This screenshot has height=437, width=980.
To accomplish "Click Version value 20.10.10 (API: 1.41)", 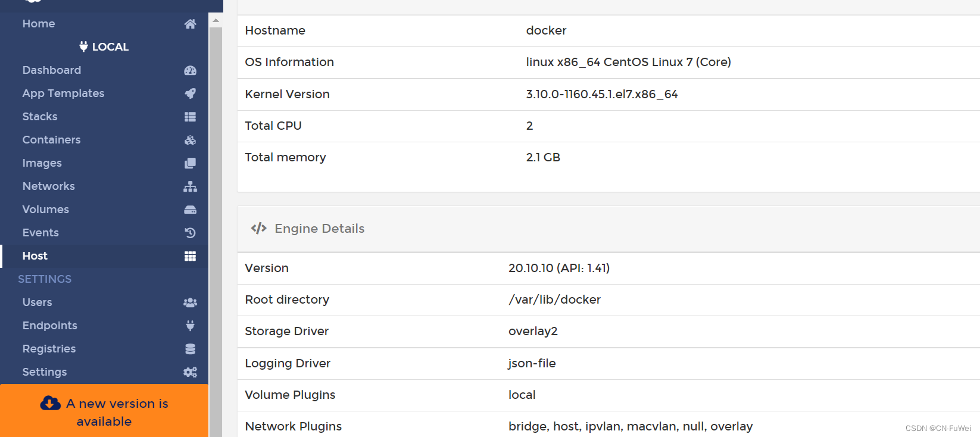I will pyautogui.click(x=559, y=268).
